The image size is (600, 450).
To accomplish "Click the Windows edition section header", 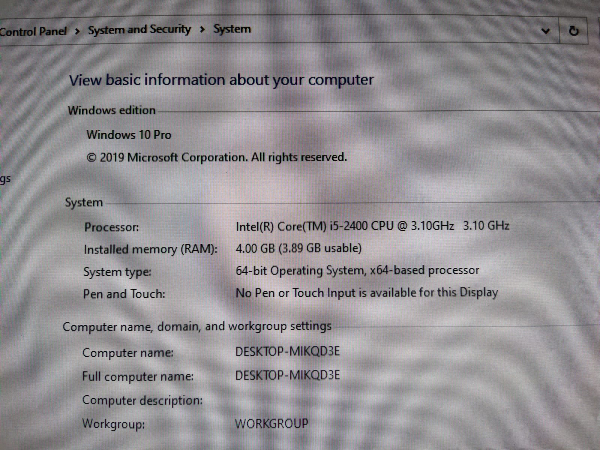I will [x=111, y=110].
